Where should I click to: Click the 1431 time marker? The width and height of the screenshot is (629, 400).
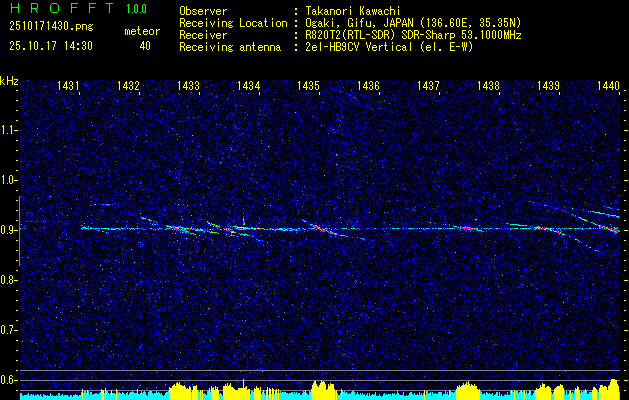pyautogui.click(x=69, y=87)
